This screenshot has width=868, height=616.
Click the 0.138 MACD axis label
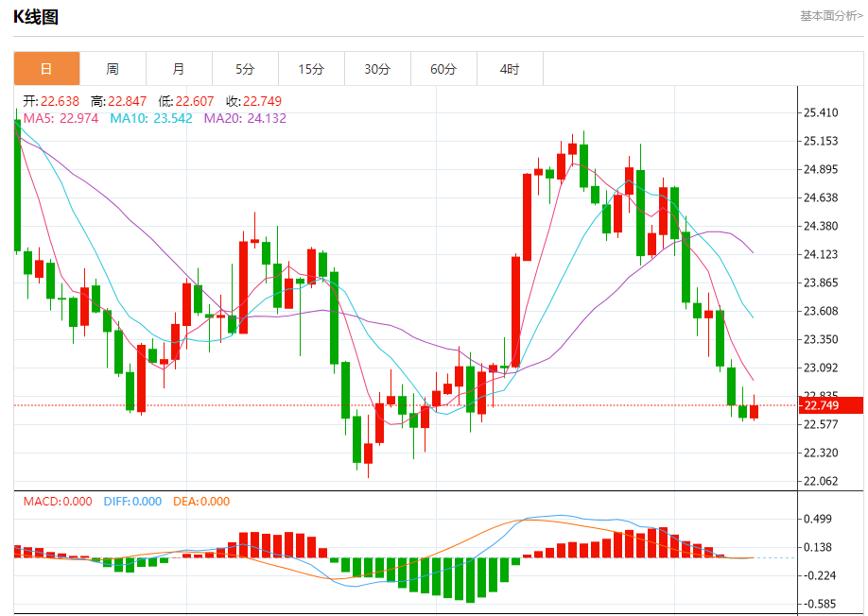coord(818,547)
